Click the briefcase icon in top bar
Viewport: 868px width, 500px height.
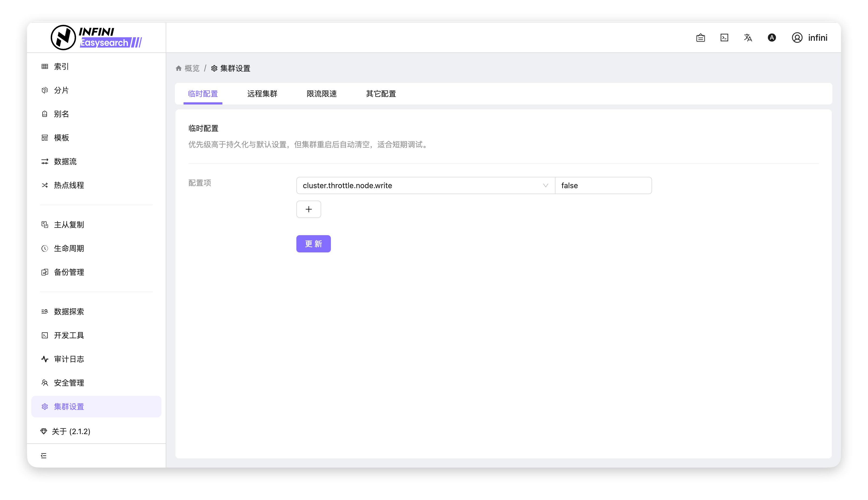(700, 38)
